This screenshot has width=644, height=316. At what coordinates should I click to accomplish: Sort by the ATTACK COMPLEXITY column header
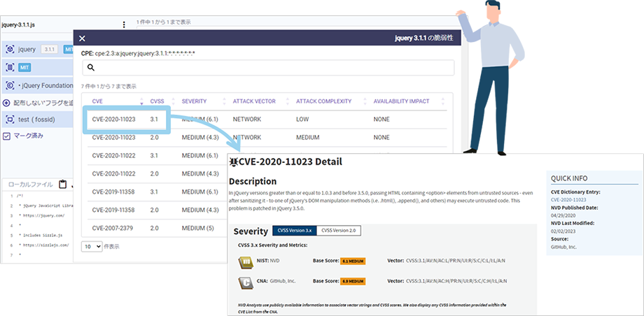pos(323,101)
